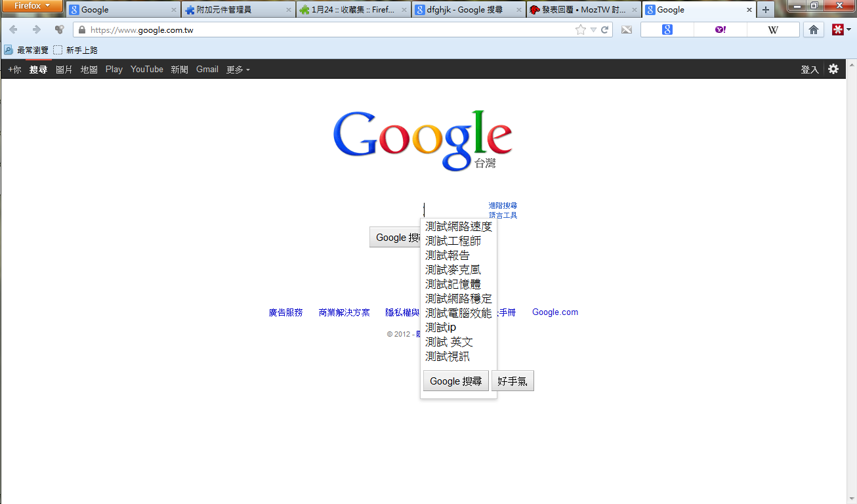857x504 pixels.
Task: Go to the Firefox home page icon
Action: pyautogui.click(x=814, y=30)
